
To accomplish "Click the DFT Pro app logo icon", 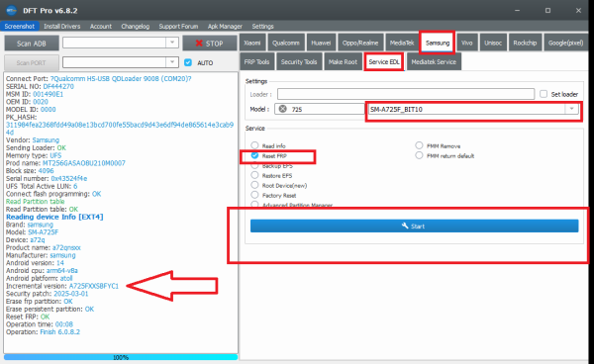I will pos(11,10).
